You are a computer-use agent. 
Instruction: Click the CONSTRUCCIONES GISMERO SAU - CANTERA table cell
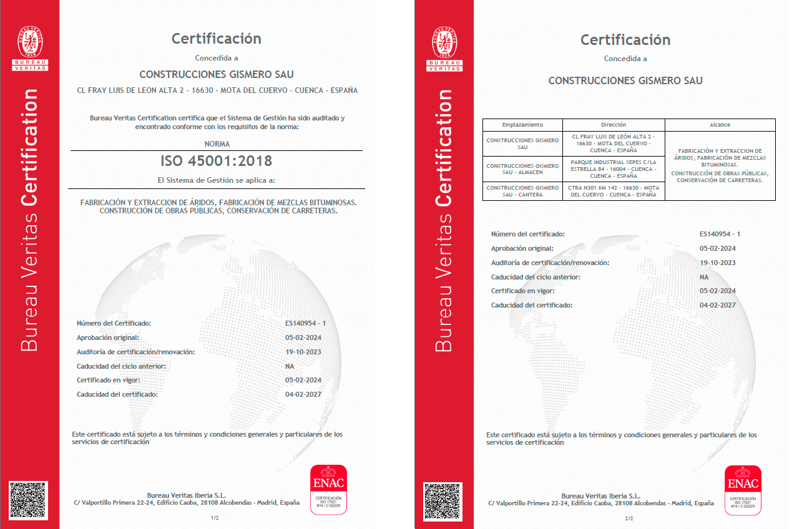522,191
